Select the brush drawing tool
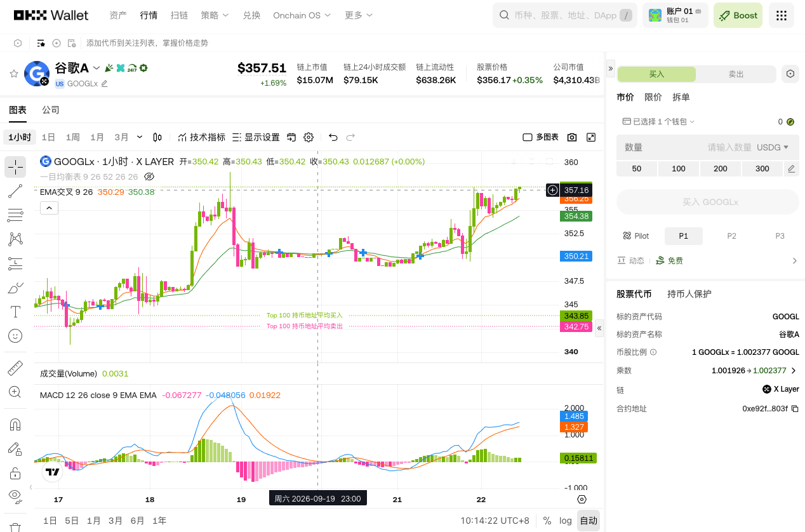The width and height of the screenshot is (805, 532). point(15,288)
